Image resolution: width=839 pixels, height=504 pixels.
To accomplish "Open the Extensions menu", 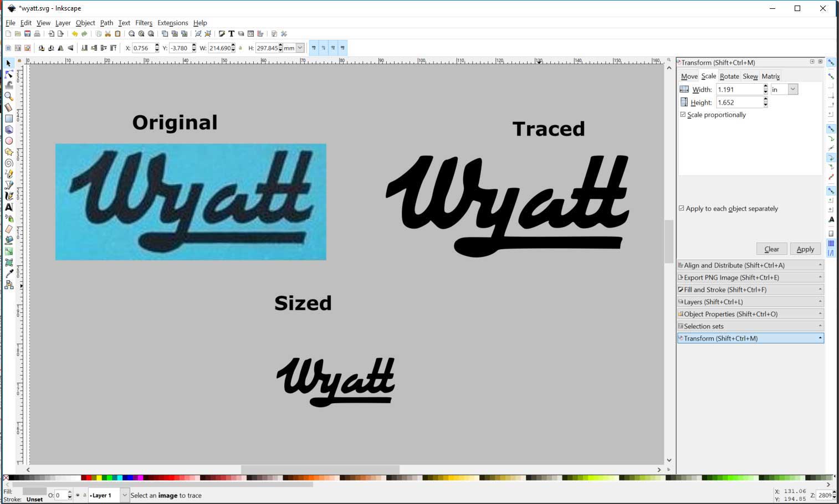I will 172,23.
